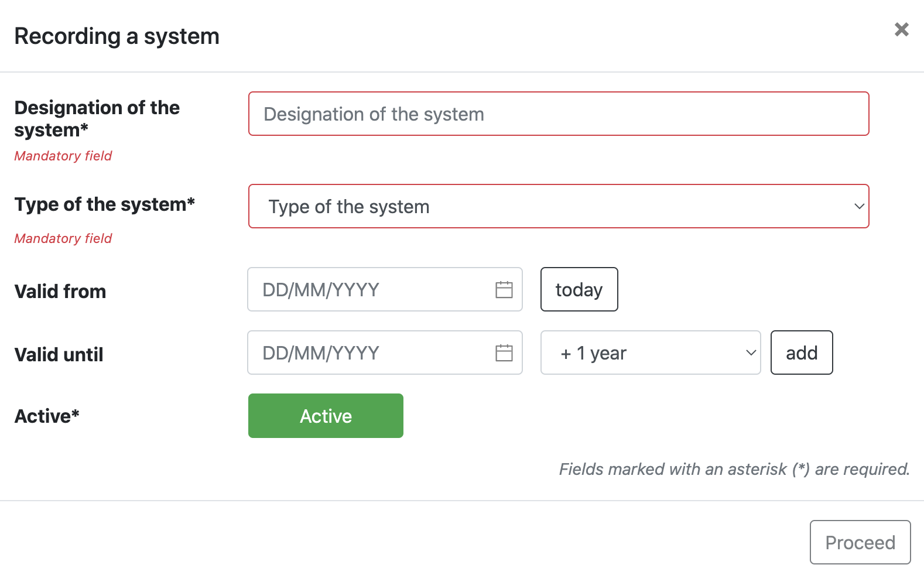The image size is (924, 575).
Task: Focus the Valid until date input
Action: (385, 352)
